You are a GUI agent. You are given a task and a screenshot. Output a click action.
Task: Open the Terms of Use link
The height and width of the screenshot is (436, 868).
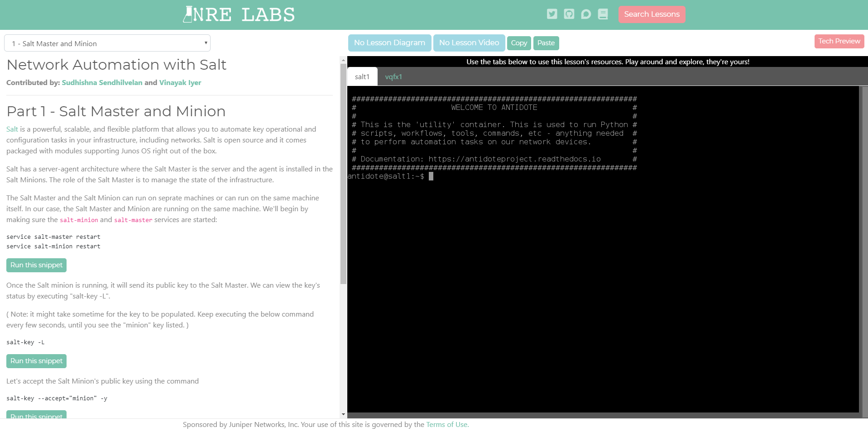(x=447, y=425)
